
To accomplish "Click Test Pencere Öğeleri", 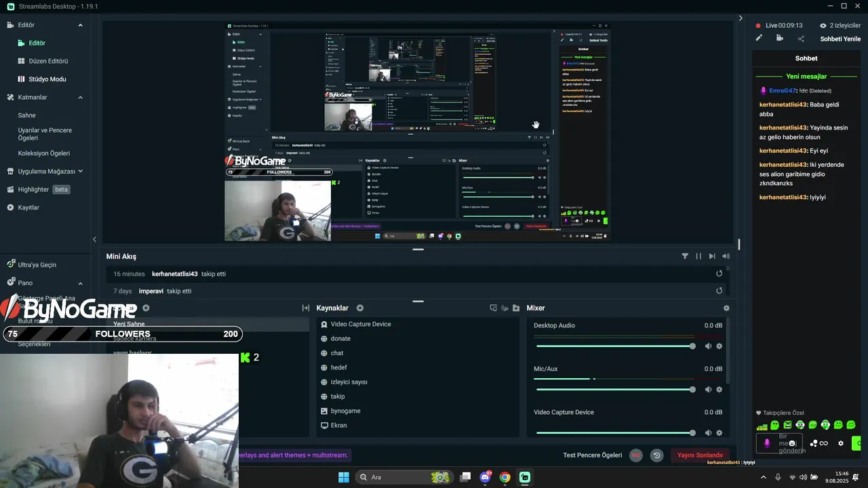I will point(593,455).
